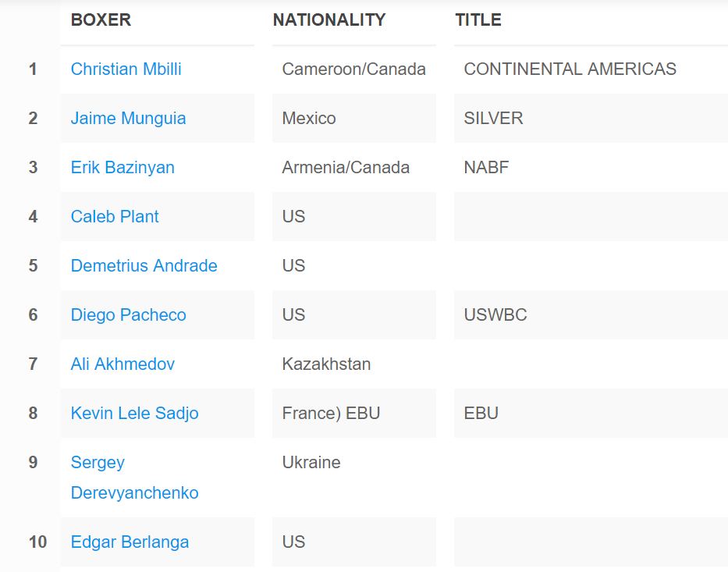
Task: Click the Cameroon/Canada nationality cell
Action: point(354,69)
